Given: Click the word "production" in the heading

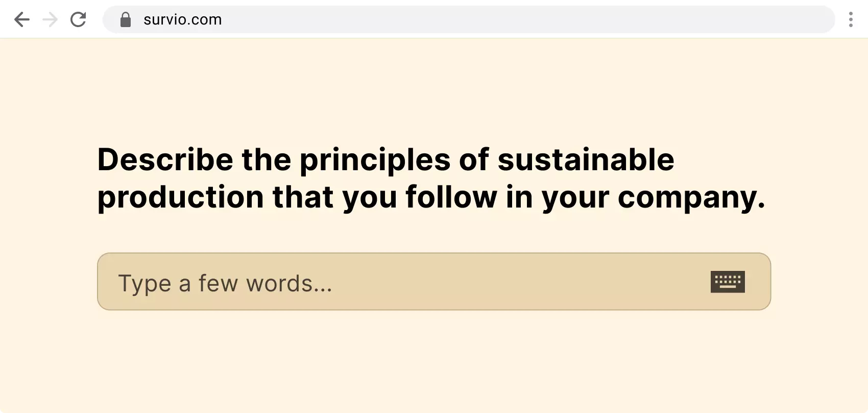Looking at the screenshot, I should (x=181, y=197).
